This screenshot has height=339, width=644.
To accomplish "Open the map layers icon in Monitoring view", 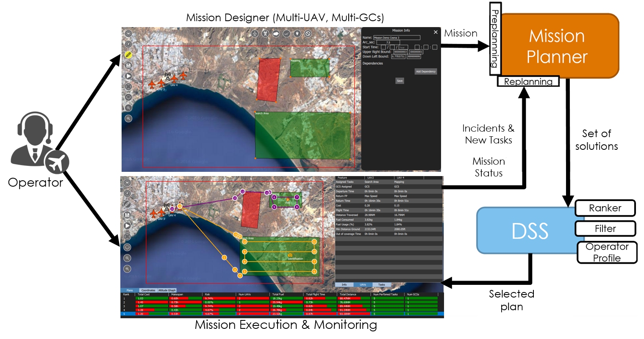I will [x=127, y=247].
